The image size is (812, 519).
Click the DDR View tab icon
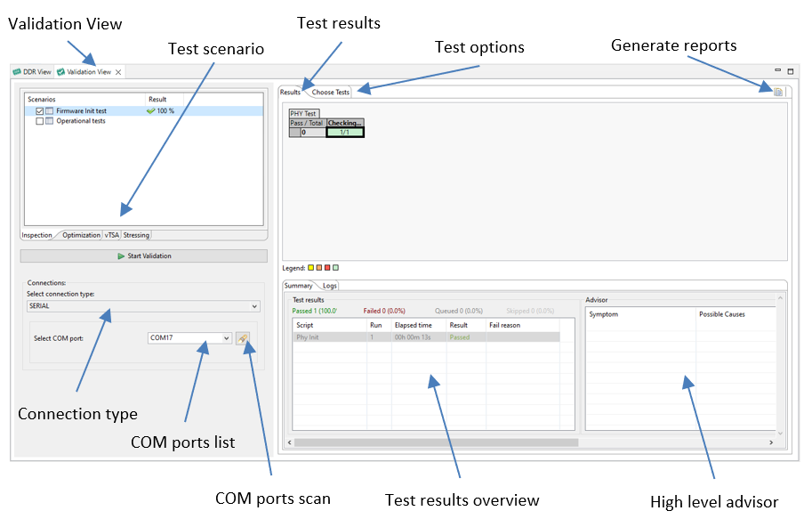[x=17, y=72]
